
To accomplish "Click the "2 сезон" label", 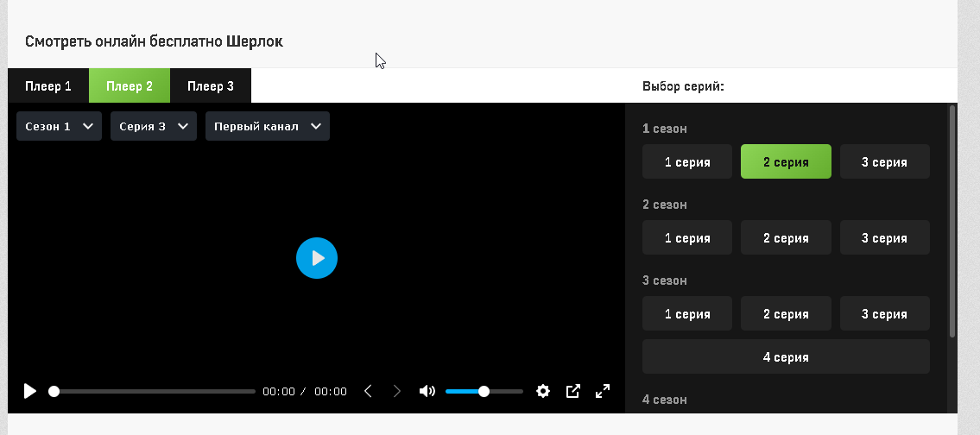I will coord(664,205).
